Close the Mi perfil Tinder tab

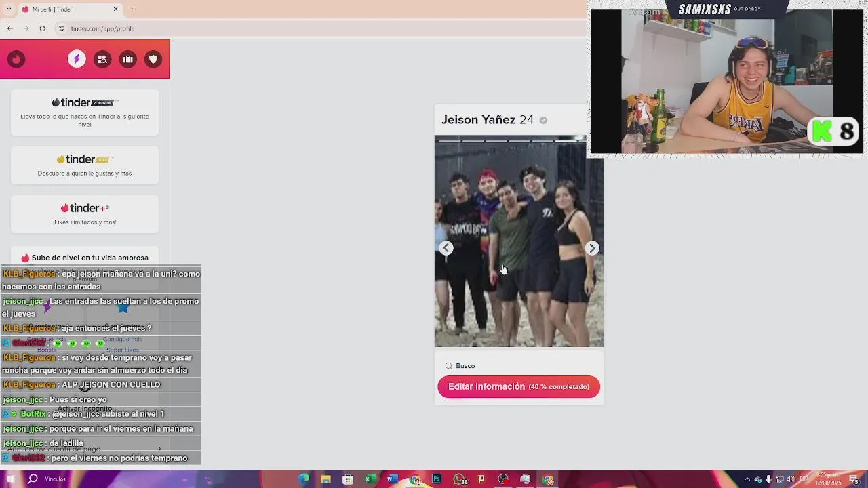[x=115, y=9]
